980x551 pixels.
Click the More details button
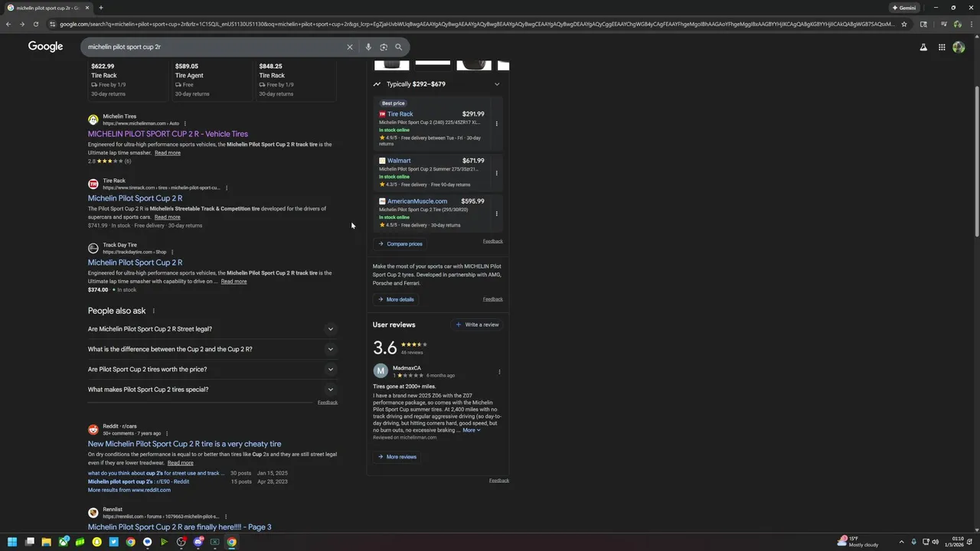396,299
